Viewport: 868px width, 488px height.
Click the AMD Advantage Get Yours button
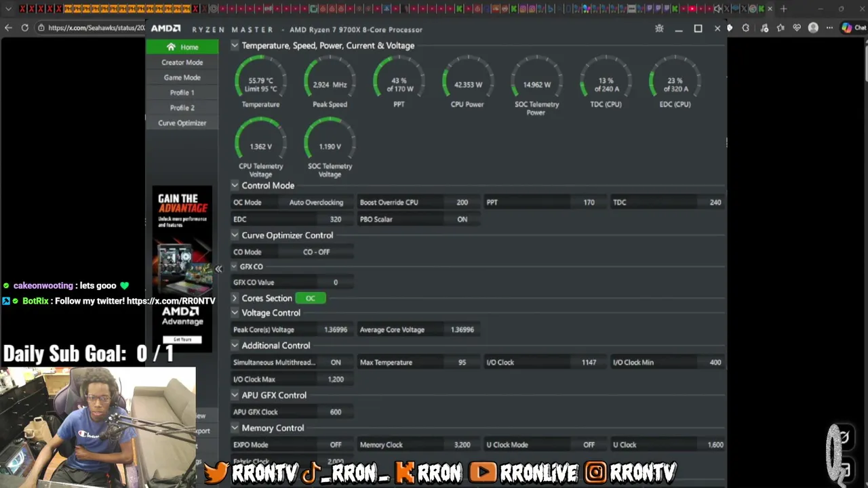(182, 339)
